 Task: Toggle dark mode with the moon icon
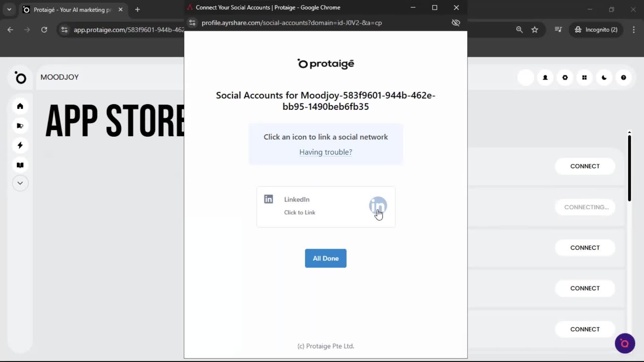coord(604,77)
